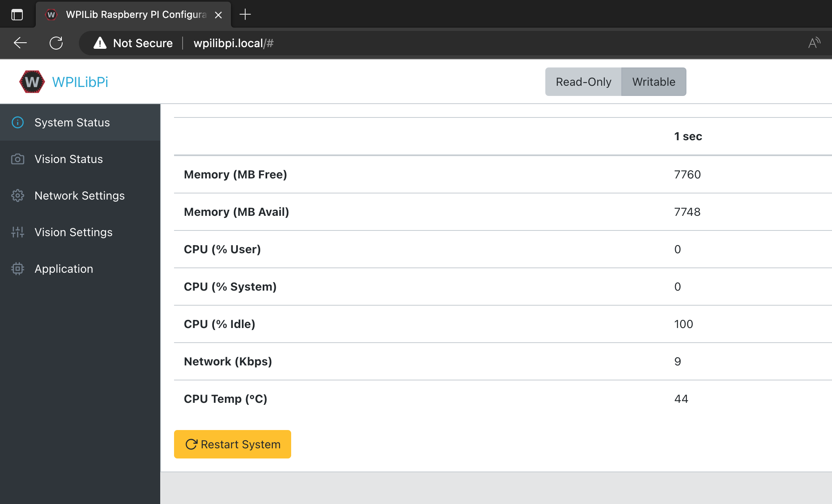
Task: Select the Application chip icon
Action: 17,269
